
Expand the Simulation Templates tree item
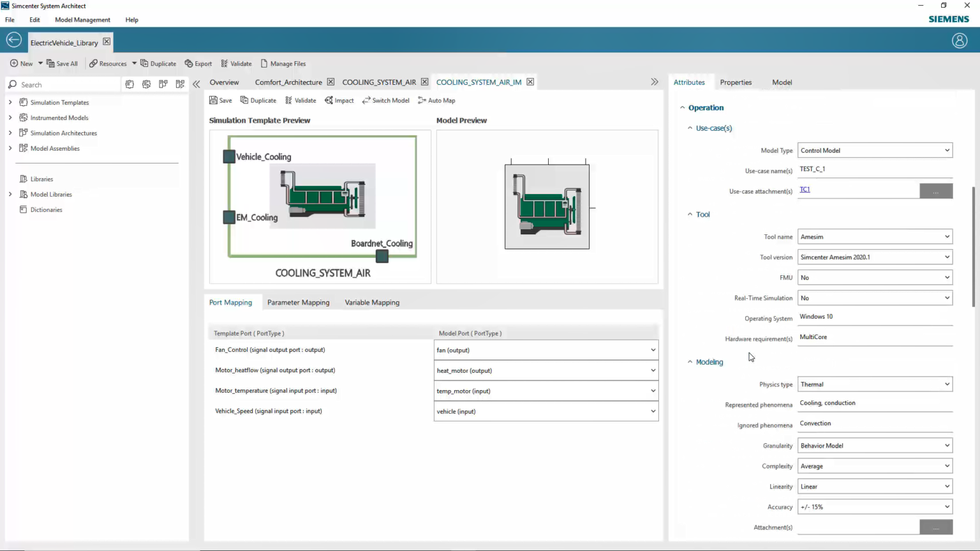click(10, 102)
